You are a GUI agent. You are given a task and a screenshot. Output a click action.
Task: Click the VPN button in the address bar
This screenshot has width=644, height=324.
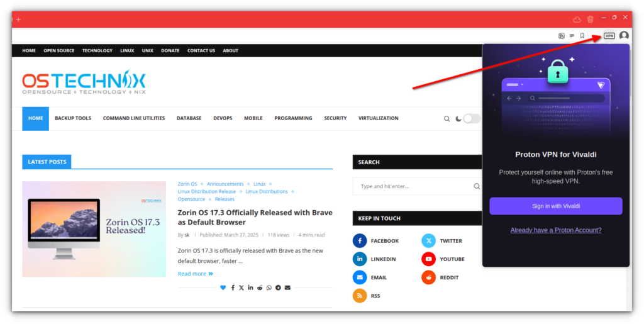click(x=609, y=36)
